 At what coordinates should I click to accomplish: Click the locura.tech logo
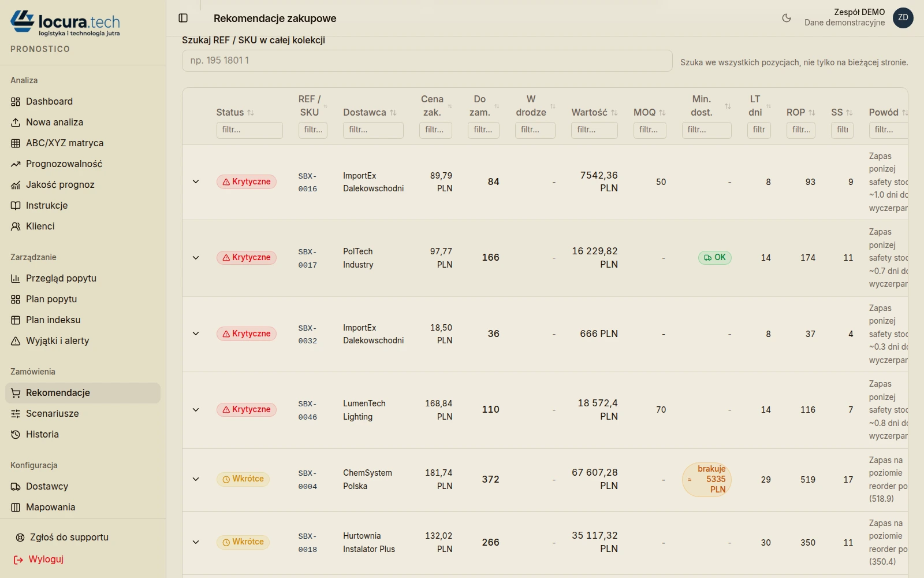(x=65, y=24)
